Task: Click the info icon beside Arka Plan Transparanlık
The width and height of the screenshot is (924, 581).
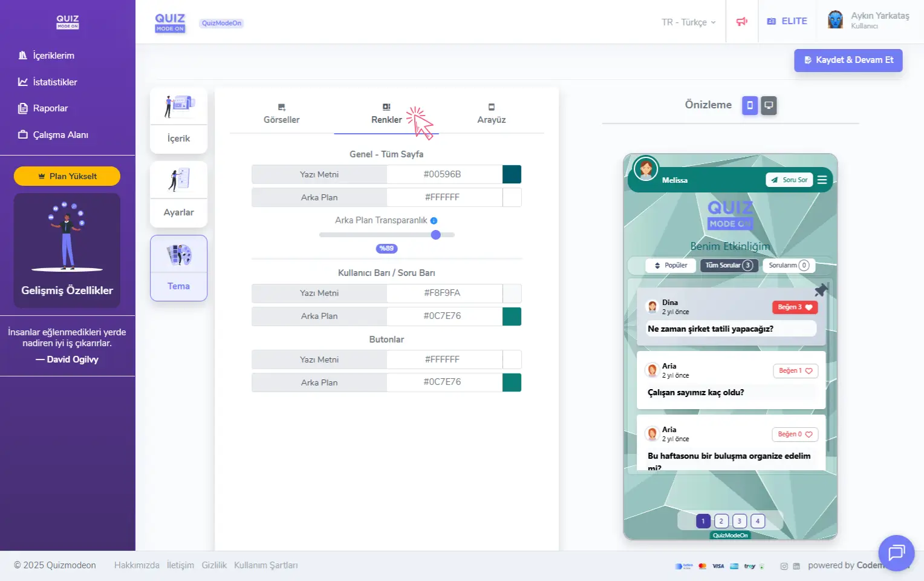Action: pyautogui.click(x=434, y=221)
